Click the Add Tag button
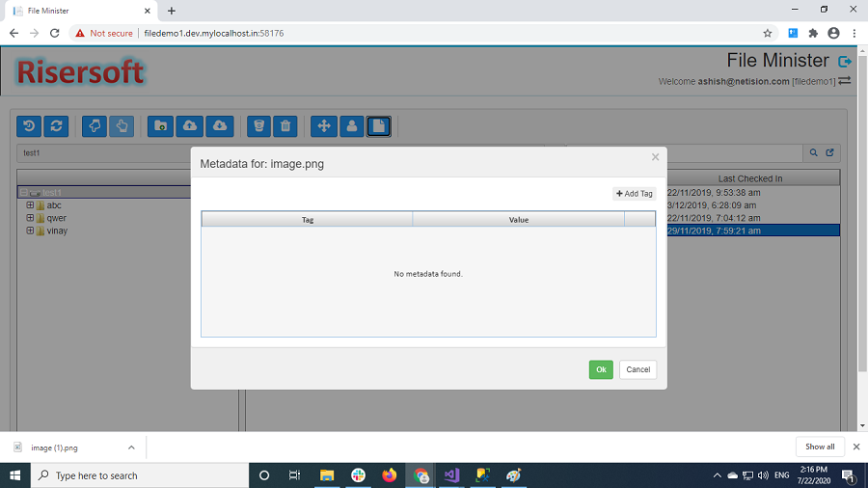Screen dimensions: 868x488 tap(635, 194)
